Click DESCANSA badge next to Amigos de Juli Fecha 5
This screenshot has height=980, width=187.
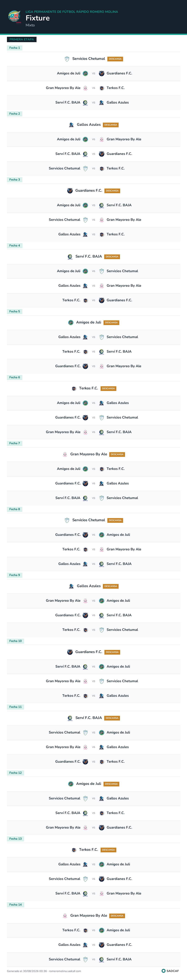point(111,323)
